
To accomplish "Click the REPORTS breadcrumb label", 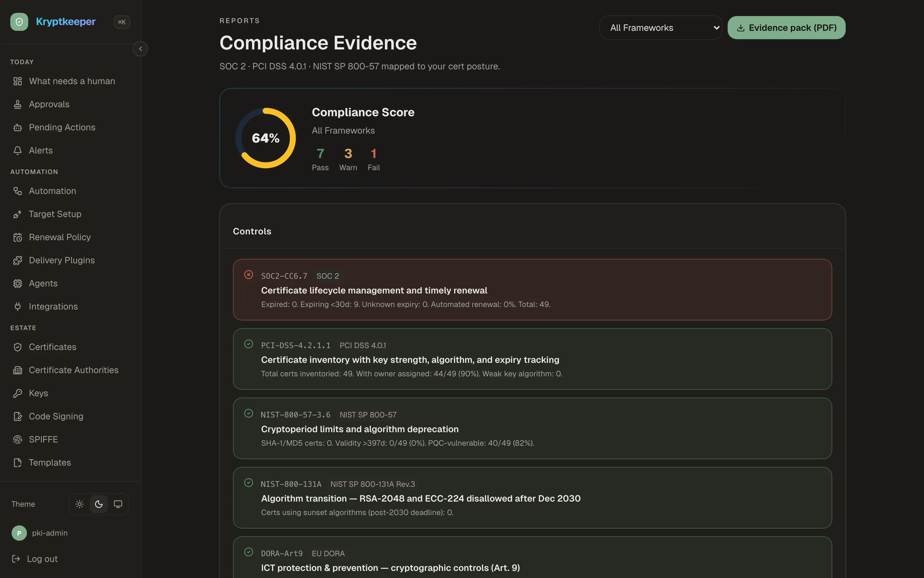I will 240,21.
